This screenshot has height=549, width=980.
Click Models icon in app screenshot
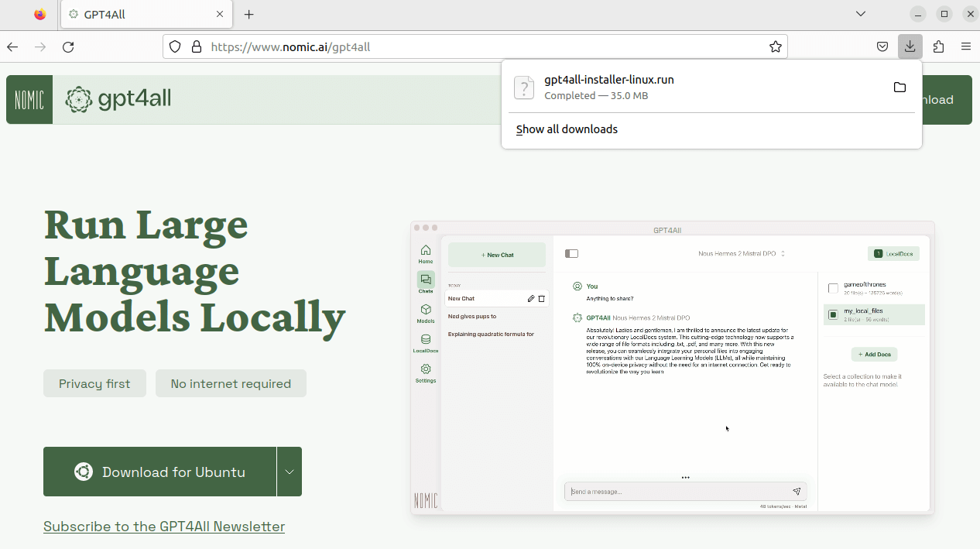click(x=426, y=313)
